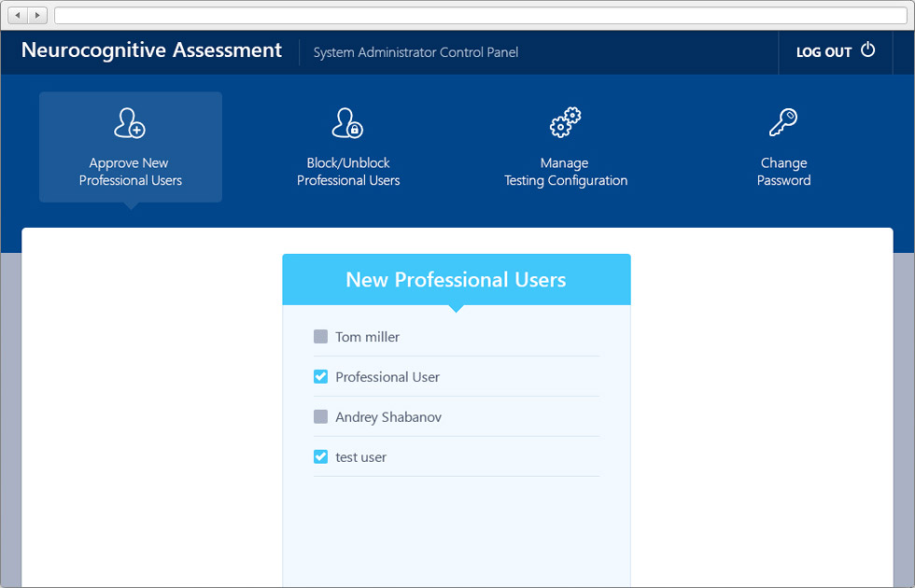Click the 'Andrey Shabanov' name text
Image resolution: width=915 pixels, height=588 pixels.
(x=388, y=417)
